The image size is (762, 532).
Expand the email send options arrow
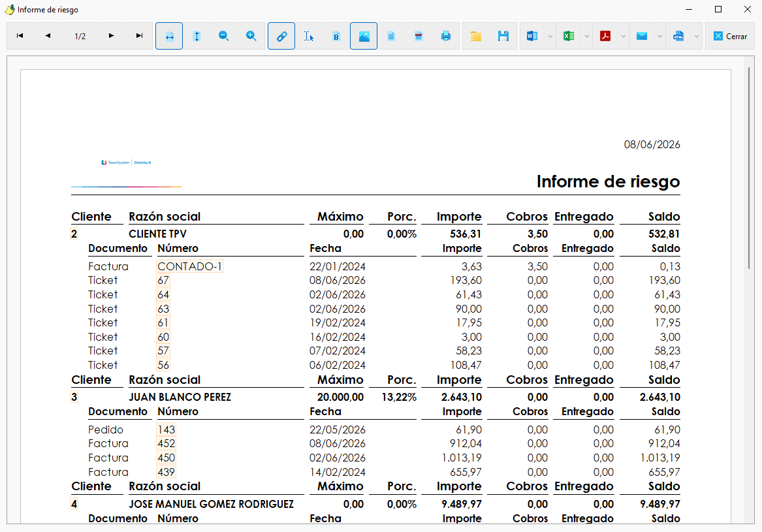660,36
